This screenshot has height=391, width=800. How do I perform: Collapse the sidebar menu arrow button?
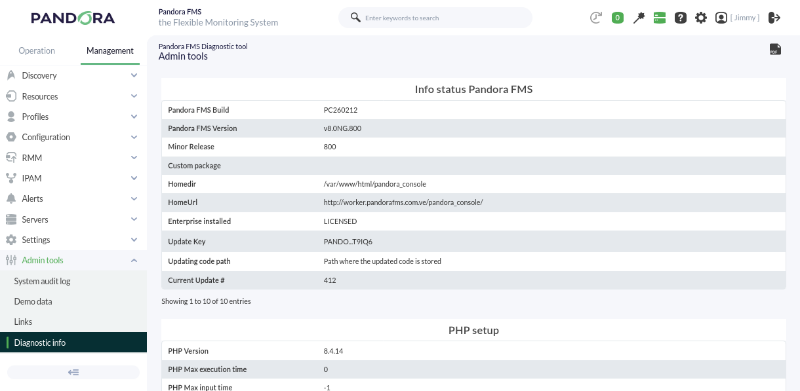click(73, 372)
